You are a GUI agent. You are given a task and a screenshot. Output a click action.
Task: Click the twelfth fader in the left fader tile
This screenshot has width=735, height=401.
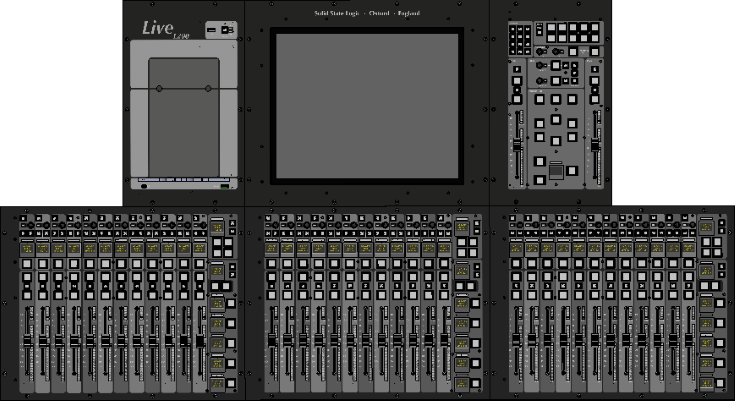tap(200, 341)
